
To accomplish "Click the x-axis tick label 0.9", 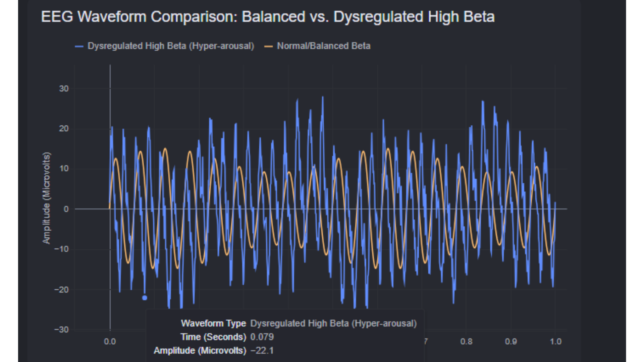I will pos(511,342).
